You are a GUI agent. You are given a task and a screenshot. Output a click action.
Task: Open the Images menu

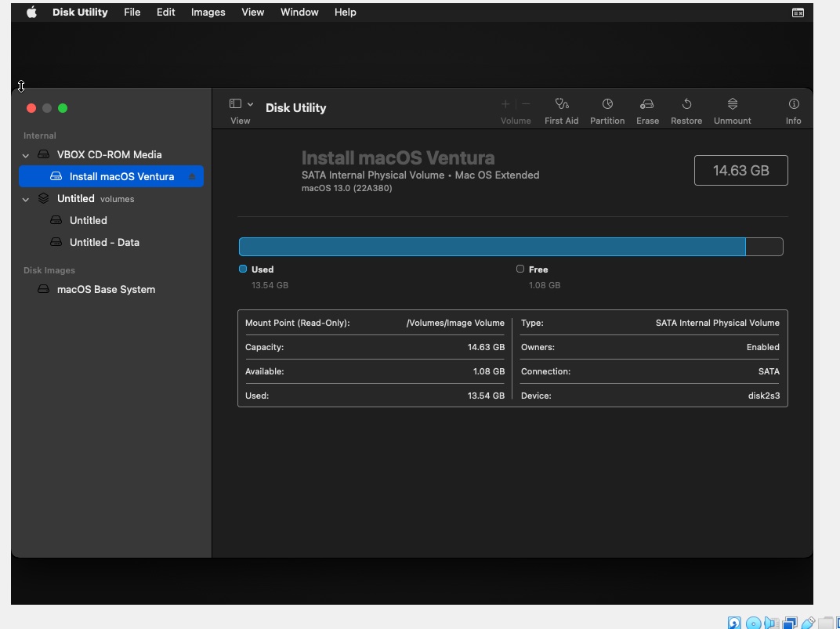[208, 13]
